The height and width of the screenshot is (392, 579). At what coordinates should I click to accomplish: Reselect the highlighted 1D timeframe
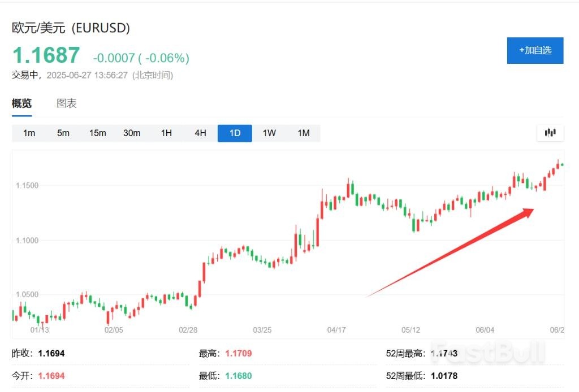coord(234,133)
